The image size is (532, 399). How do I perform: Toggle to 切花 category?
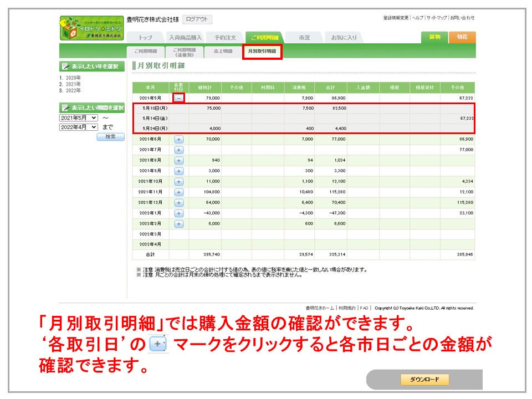click(x=462, y=37)
